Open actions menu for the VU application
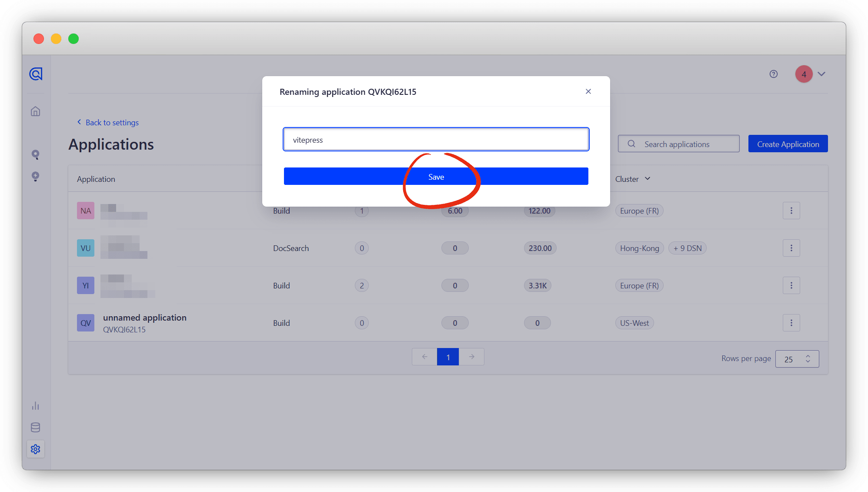Image resolution: width=868 pixels, height=492 pixels. coord(791,248)
